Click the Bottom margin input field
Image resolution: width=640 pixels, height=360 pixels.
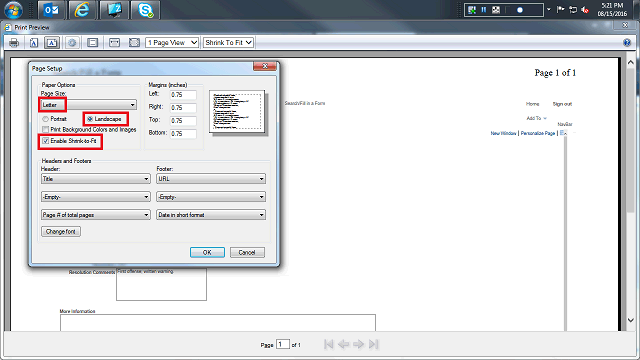click(x=183, y=134)
